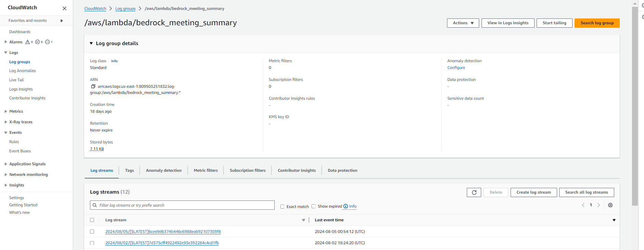This screenshot has width=644, height=250.
Task: Open the Data protection tab
Action: 343,170
